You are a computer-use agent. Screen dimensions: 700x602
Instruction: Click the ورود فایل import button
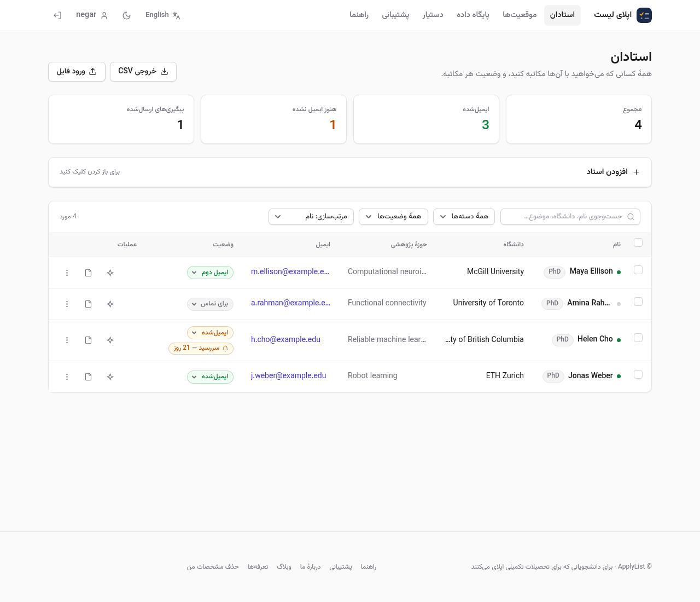tap(77, 72)
